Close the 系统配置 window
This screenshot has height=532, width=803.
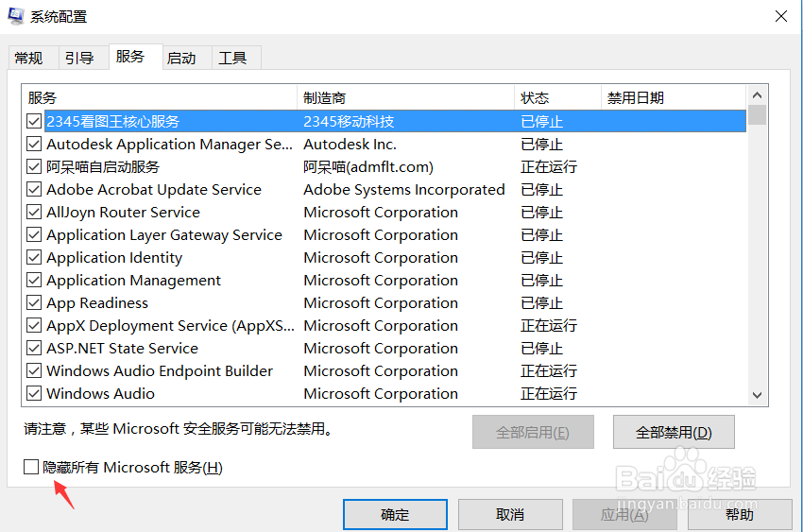(x=781, y=16)
